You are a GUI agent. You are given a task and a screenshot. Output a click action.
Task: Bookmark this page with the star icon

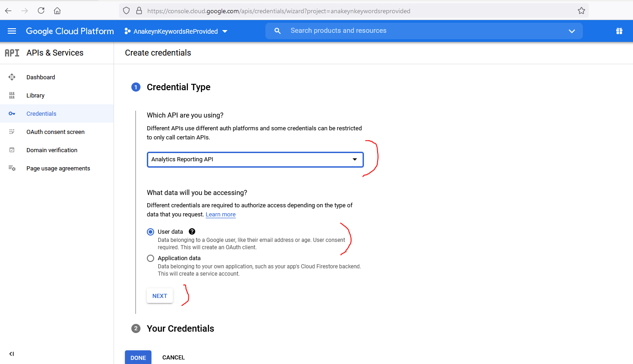point(581,10)
